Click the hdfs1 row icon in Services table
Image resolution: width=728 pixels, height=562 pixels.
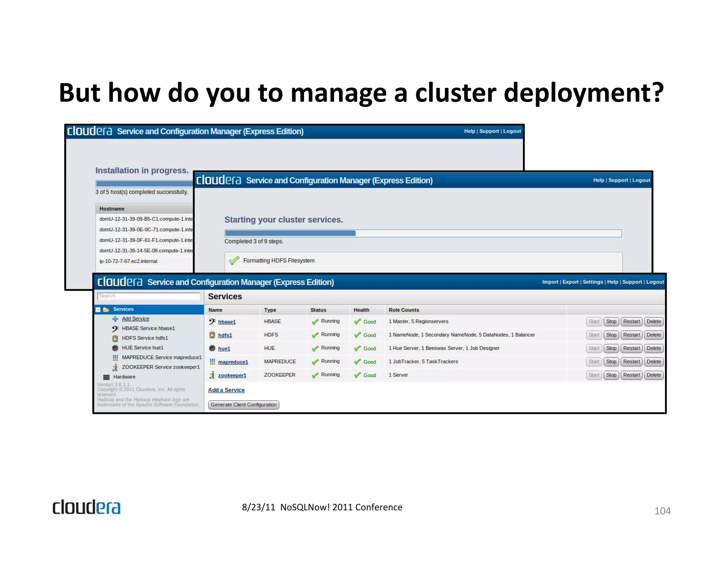212,335
